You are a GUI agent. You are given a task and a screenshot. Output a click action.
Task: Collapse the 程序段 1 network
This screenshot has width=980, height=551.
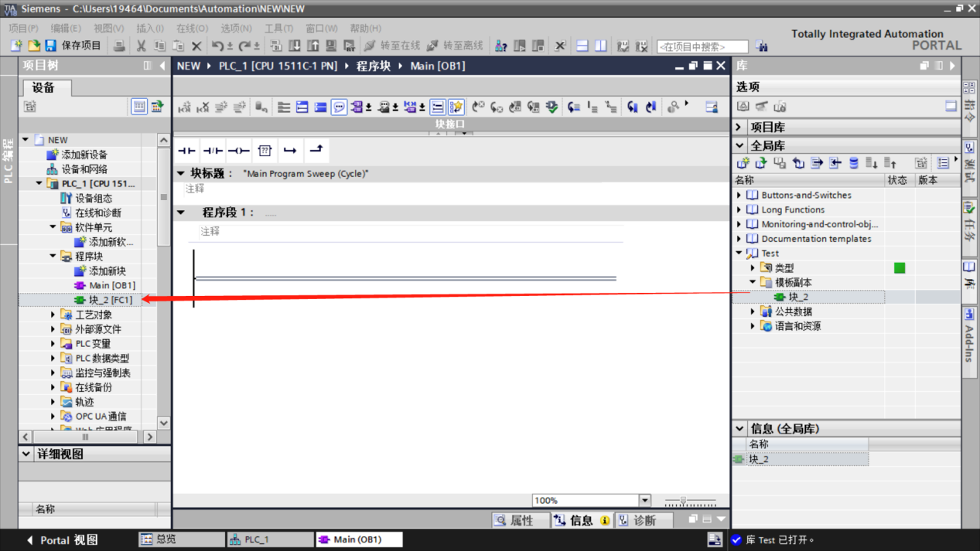(181, 212)
